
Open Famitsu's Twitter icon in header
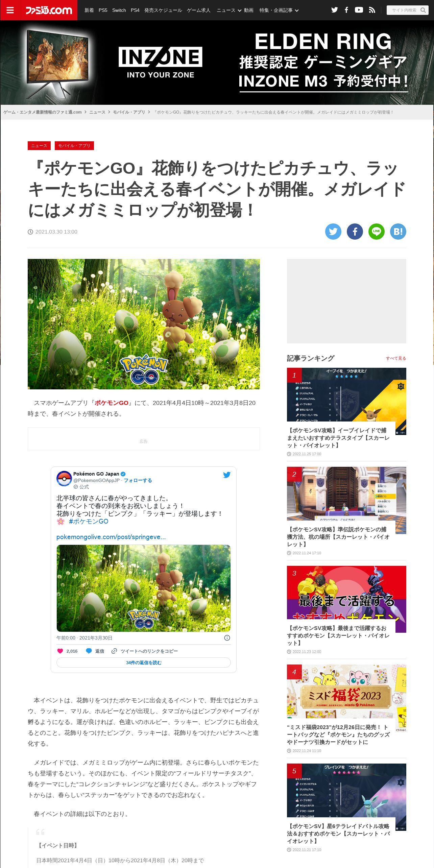point(335,10)
